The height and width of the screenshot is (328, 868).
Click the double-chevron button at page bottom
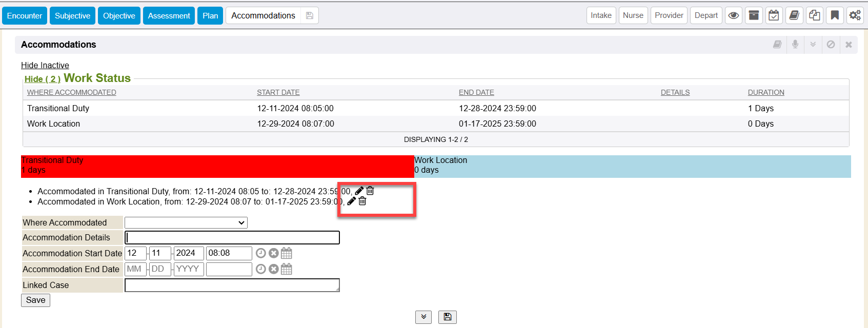coord(423,317)
